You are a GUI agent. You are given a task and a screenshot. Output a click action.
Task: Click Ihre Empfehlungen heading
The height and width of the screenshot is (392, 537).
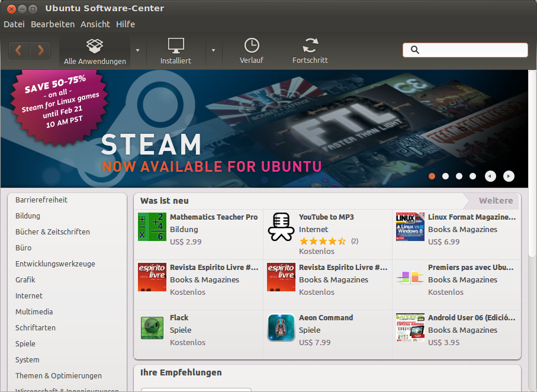(181, 372)
